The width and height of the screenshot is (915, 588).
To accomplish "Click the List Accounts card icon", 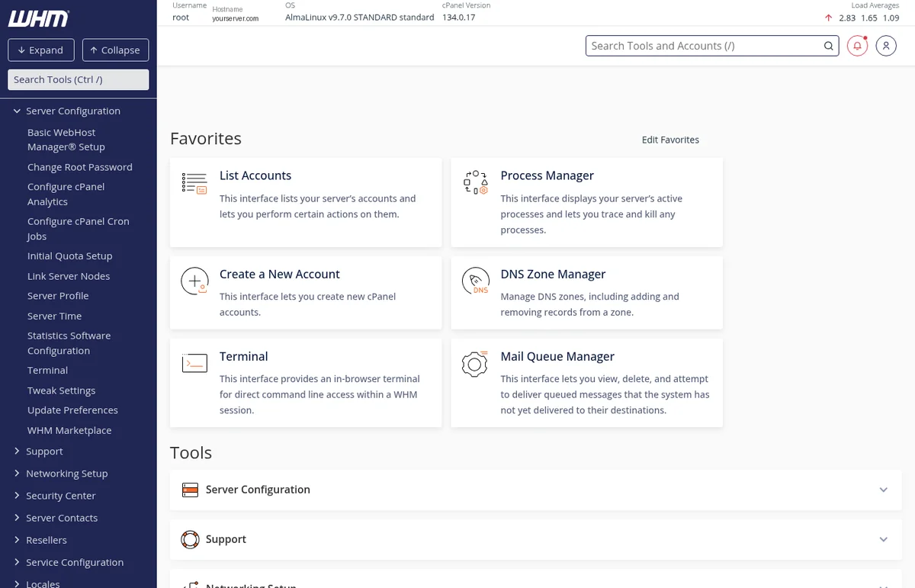I will tap(194, 183).
